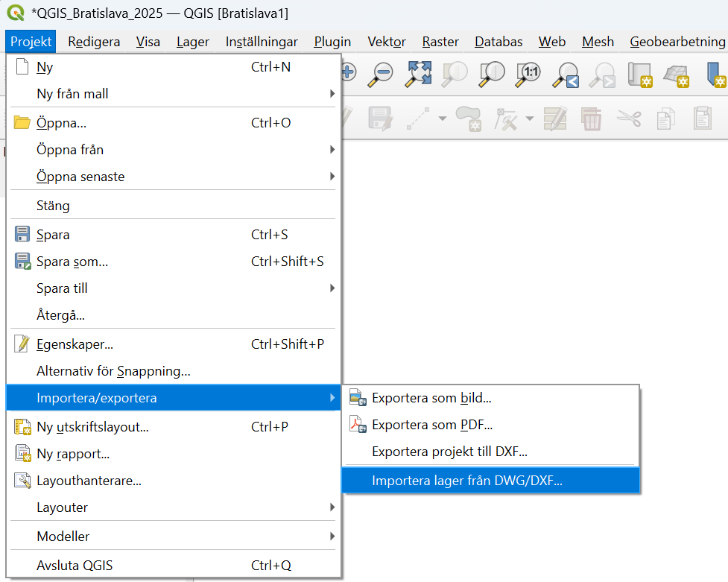Open the Lager menu
The width and height of the screenshot is (728, 582).
pyautogui.click(x=193, y=42)
